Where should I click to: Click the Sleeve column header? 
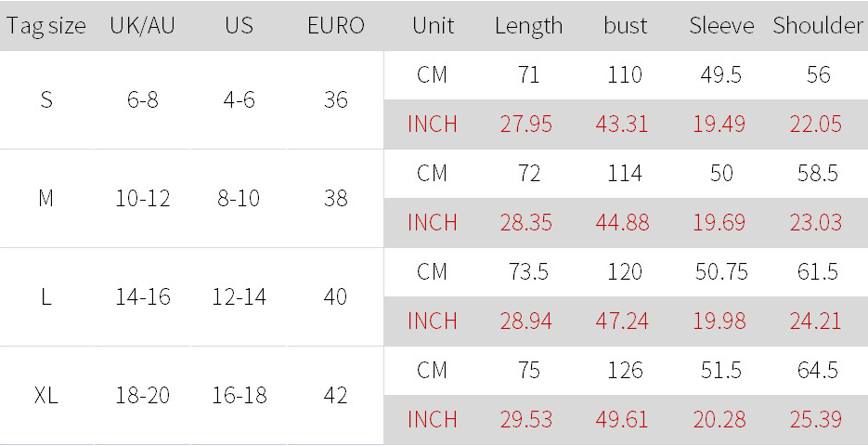(x=721, y=26)
